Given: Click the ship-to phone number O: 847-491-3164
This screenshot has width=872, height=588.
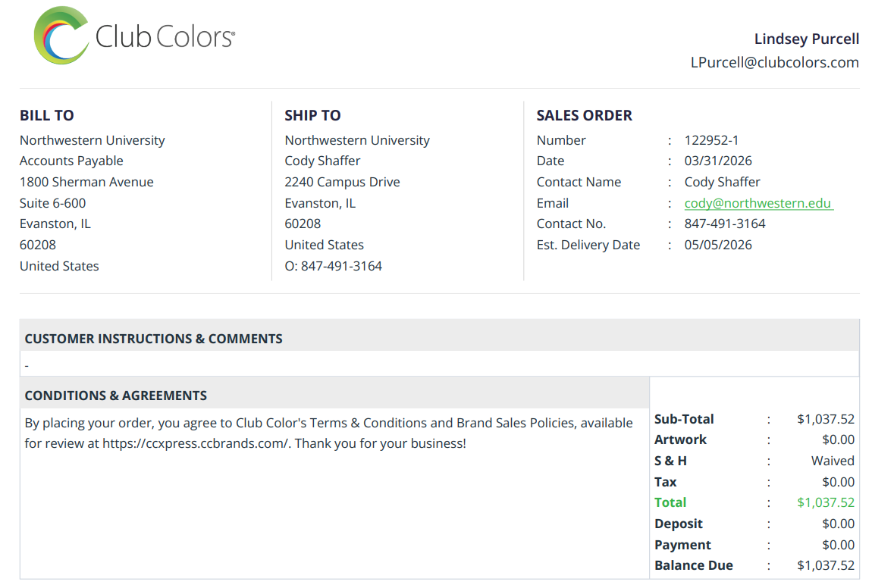Looking at the screenshot, I should [333, 266].
